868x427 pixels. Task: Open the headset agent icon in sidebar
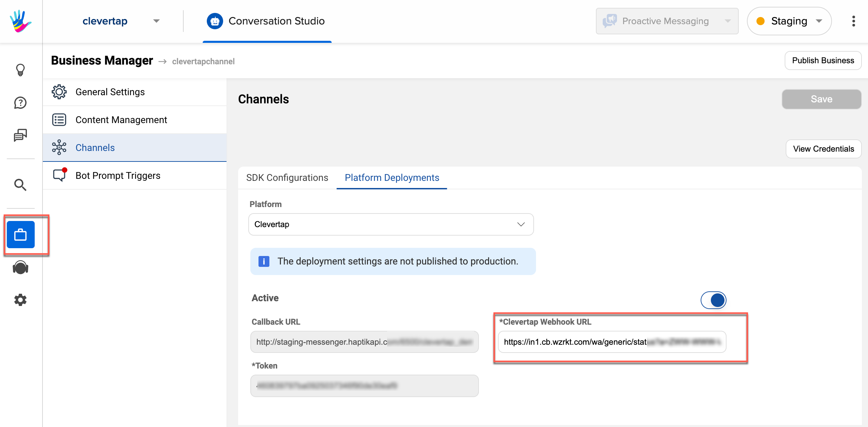pos(20,268)
